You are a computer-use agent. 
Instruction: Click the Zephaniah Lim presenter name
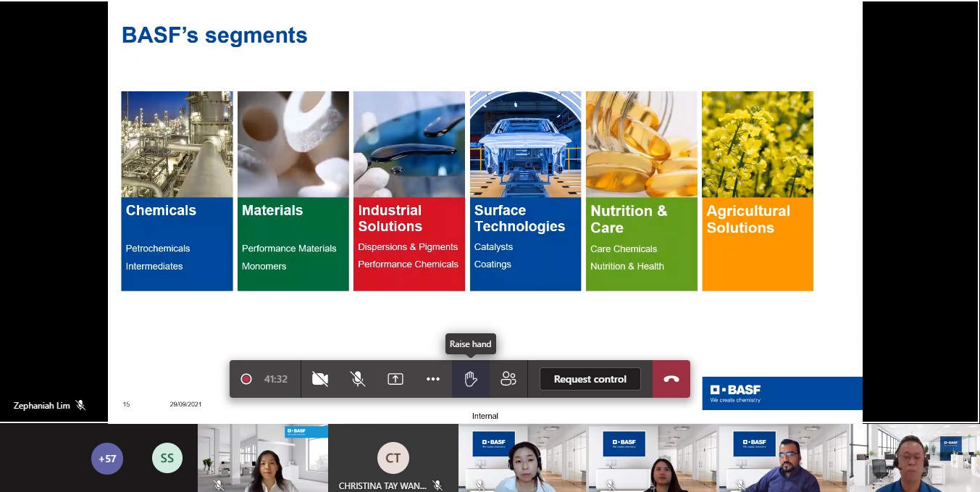pos(42,405)
